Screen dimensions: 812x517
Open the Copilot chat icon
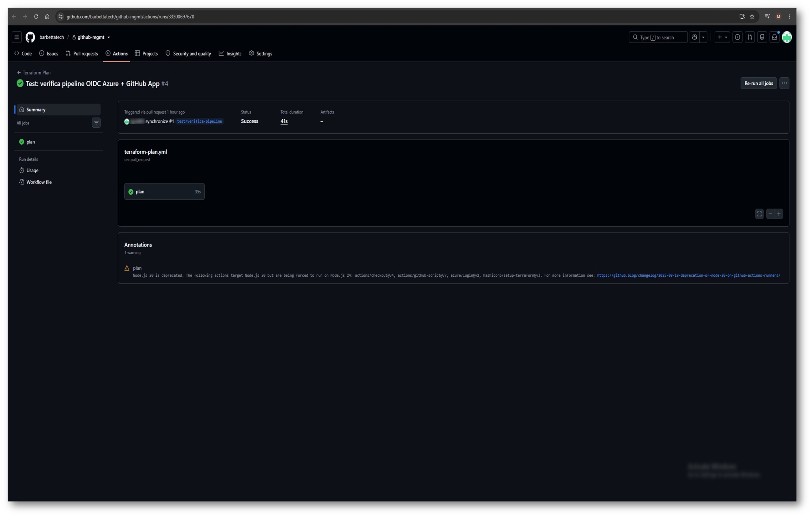click(694, 37)
